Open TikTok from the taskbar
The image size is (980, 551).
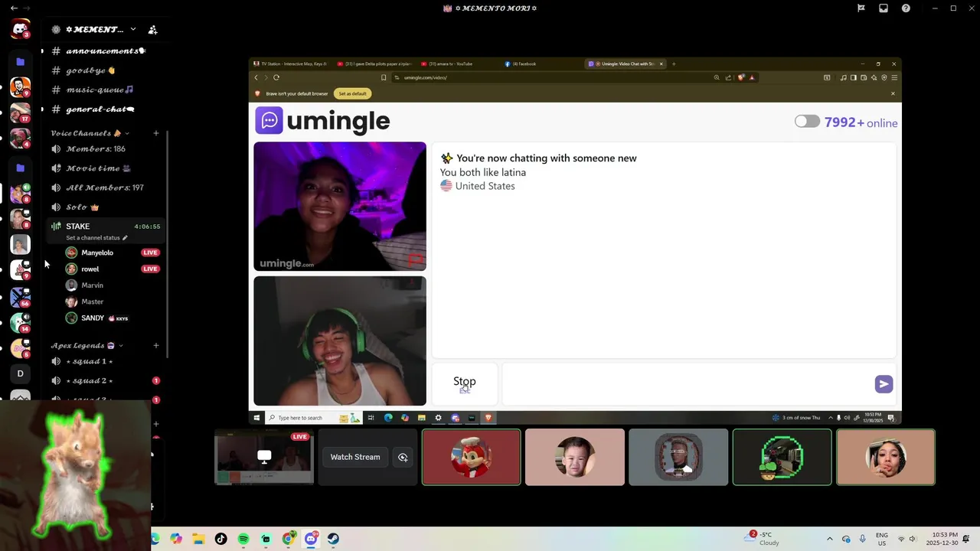click(x=221, y=539)
